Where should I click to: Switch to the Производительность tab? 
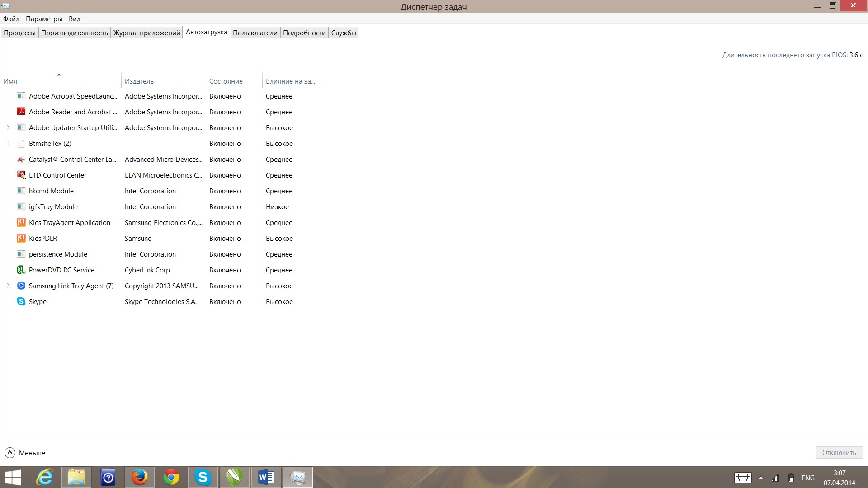[x=75, y=33]
